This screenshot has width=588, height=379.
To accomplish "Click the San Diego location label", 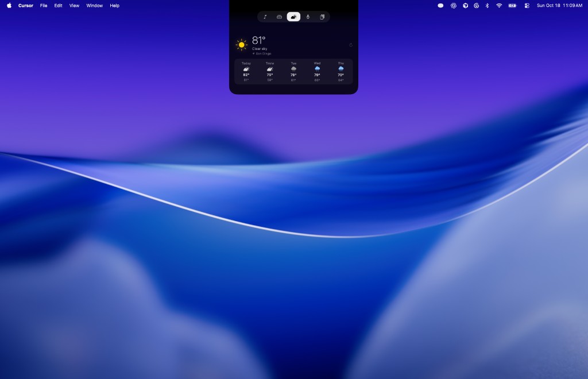I will (x=262, y=53).
